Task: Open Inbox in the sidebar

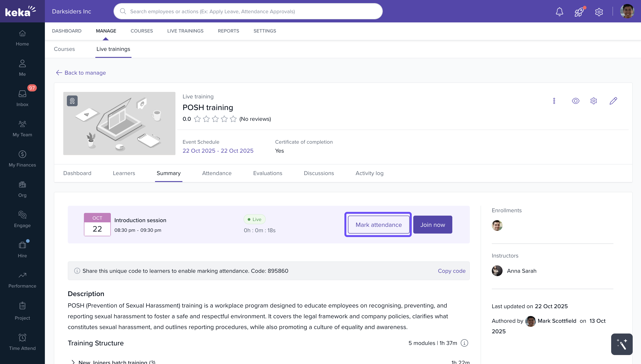Action: (x=22, y=98)
